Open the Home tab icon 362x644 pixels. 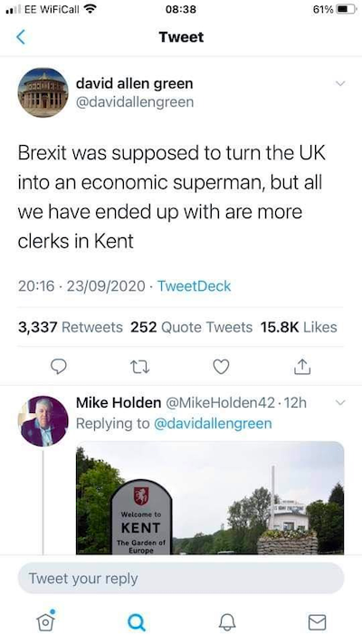click(x=45, y=620)
